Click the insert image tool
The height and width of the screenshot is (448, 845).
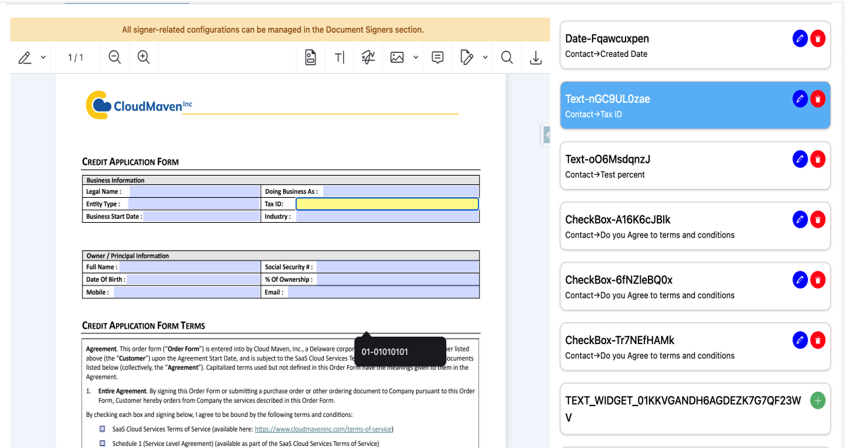397,57
